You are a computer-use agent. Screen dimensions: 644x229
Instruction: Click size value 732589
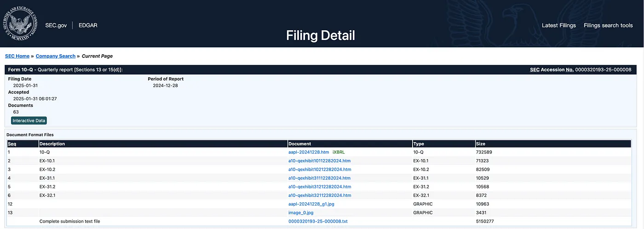click(x=484, y=152)
